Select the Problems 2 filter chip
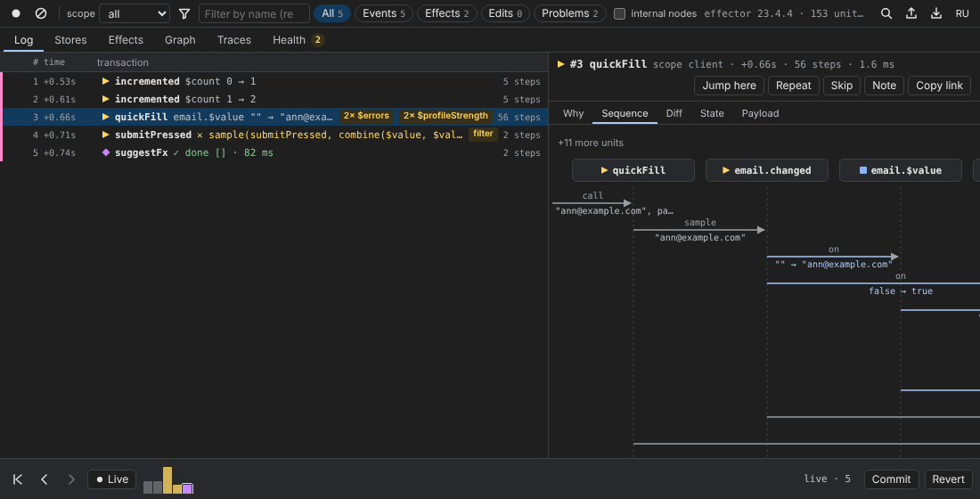The image size is (980, 499). tap(569, 13)
